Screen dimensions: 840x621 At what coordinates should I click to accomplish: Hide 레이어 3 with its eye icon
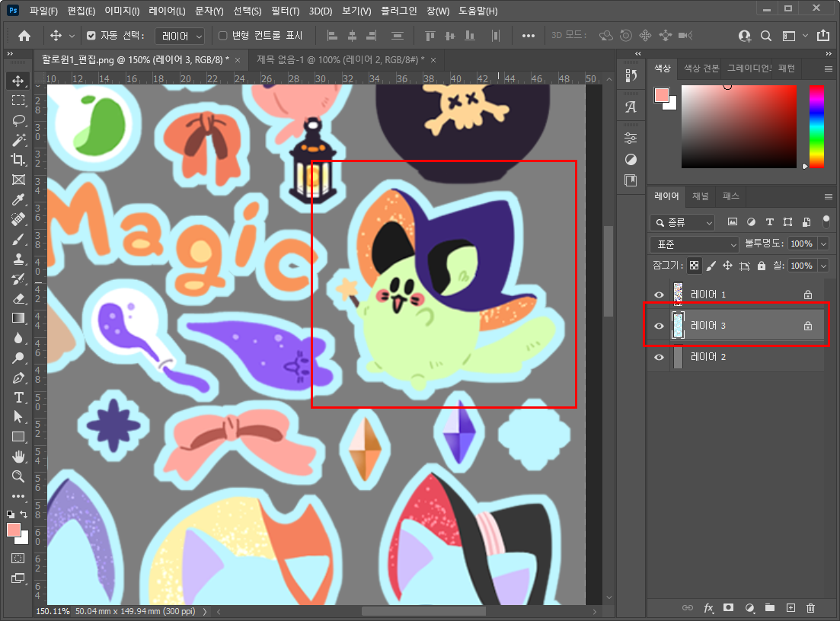pyautogui.click(x=659, y=326)
